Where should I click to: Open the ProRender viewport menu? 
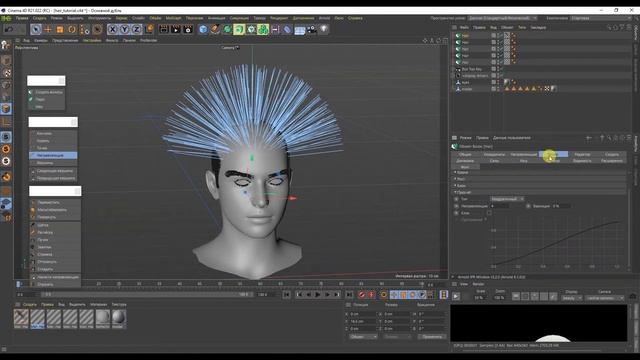[x=148, y=40]
